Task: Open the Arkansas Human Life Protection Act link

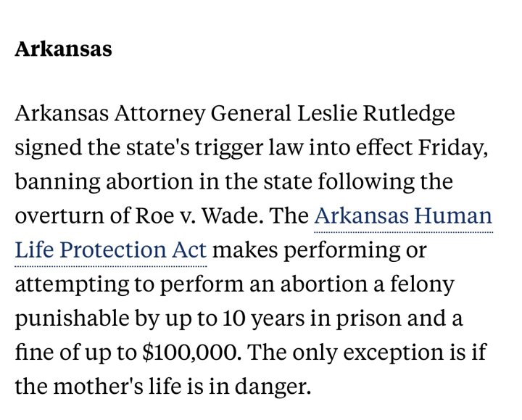Action: (403, 216)
